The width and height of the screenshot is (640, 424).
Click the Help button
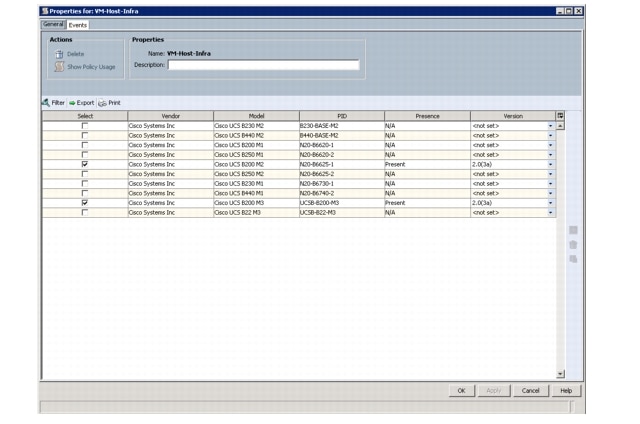[566, 391]
